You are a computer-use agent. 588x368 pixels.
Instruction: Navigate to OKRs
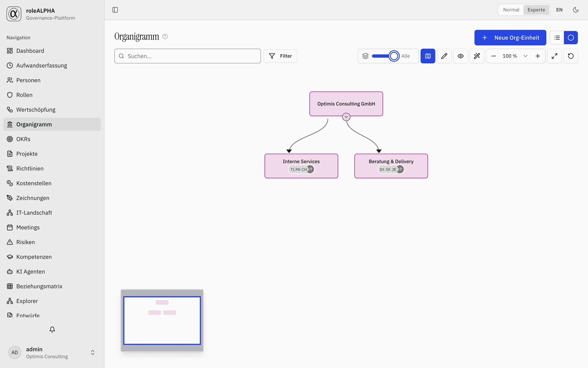click(x=52, y=139)
